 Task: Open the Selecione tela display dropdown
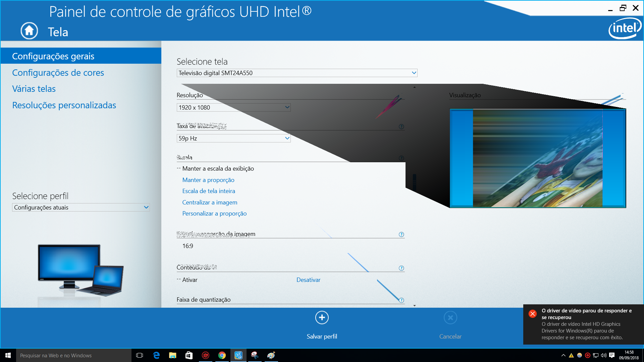pos(297,73)
